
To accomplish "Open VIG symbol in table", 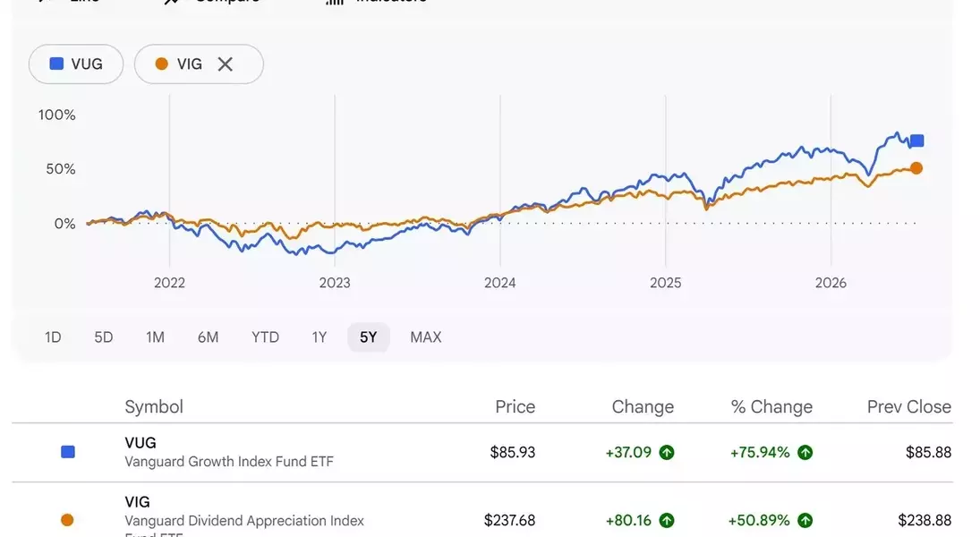I will coord(138,502).
